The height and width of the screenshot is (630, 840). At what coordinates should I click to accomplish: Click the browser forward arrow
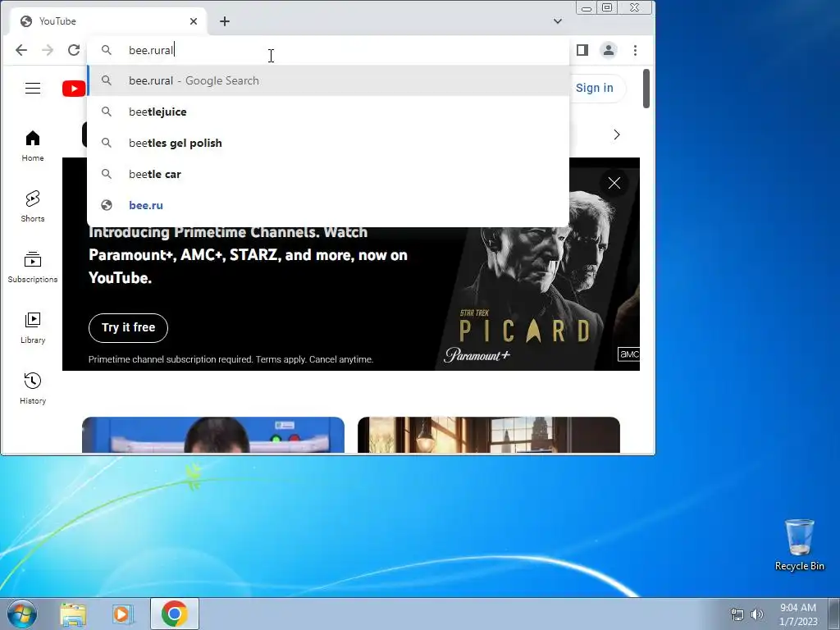[48, 50]
